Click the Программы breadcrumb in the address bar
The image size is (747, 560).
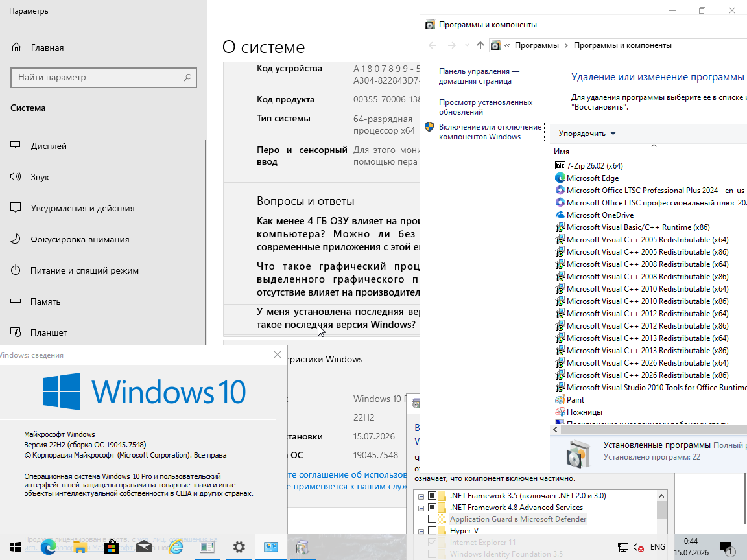(x=536, y=45)
